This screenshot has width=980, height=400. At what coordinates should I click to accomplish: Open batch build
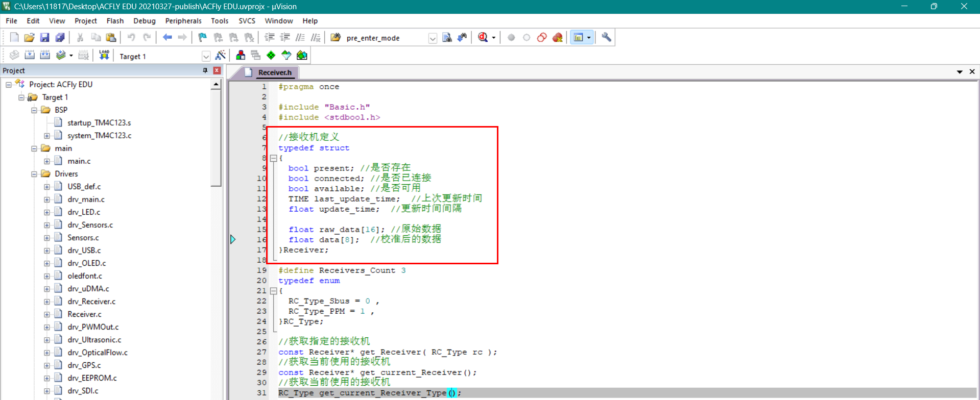61,55
